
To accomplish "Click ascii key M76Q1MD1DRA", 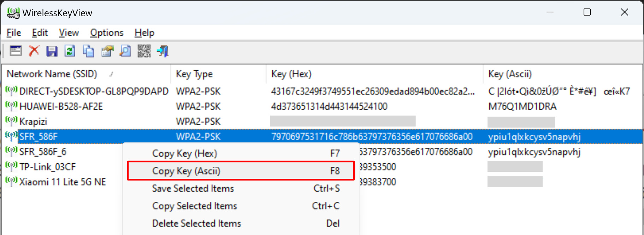I will tap(522, 106).
